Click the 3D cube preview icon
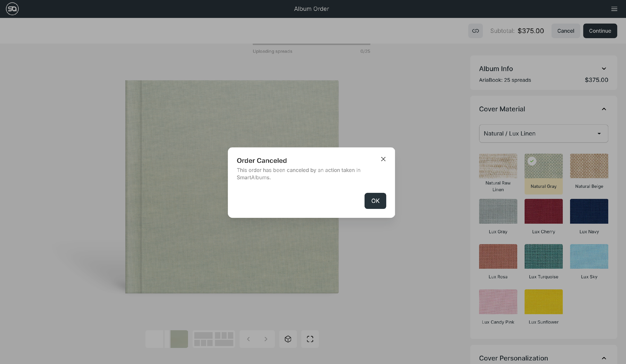Screen dimensions: 626x364 tap(288, 339)
